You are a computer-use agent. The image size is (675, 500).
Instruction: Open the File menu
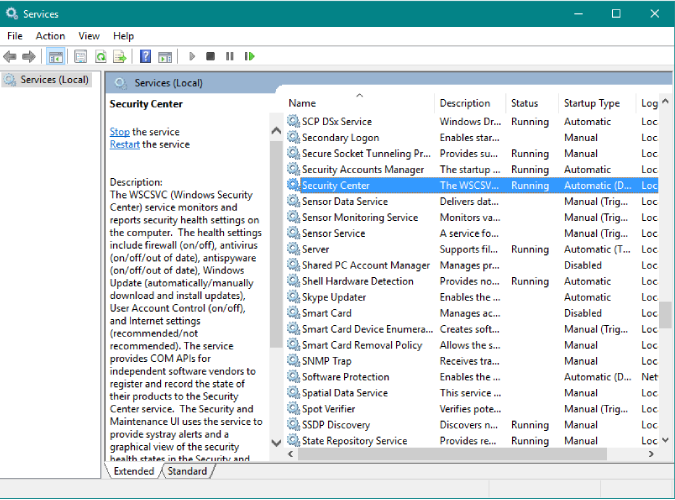[x=15, y=36]
